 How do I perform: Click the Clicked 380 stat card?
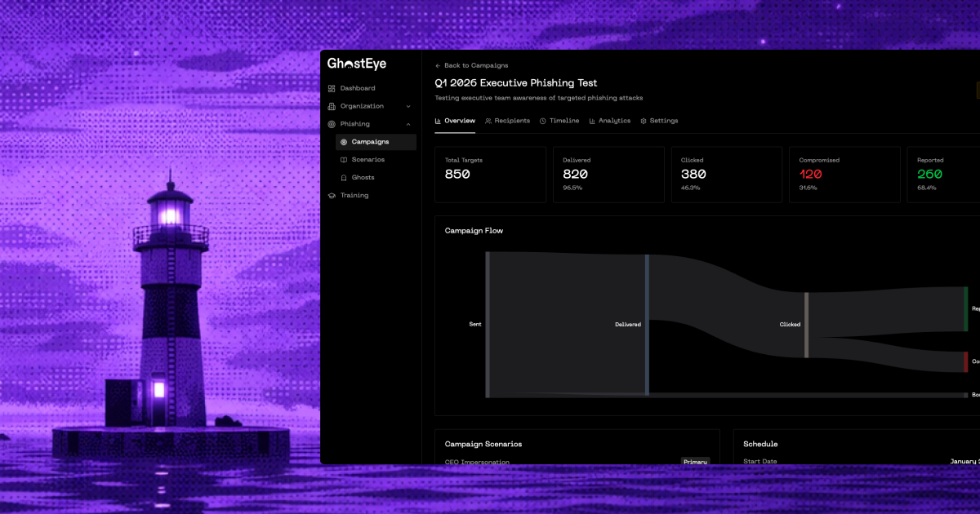click(726, 175)
